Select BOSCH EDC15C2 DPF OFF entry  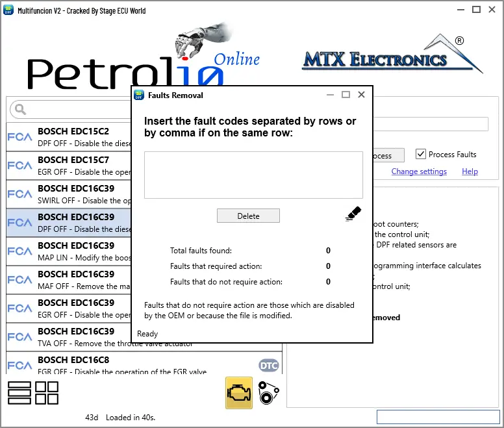click(x=68, y=136)
